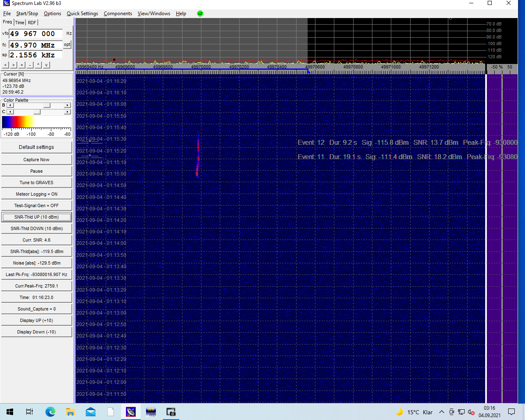Click SNR-Thld UP (10 dBm) button

click(x=37, y=217)
